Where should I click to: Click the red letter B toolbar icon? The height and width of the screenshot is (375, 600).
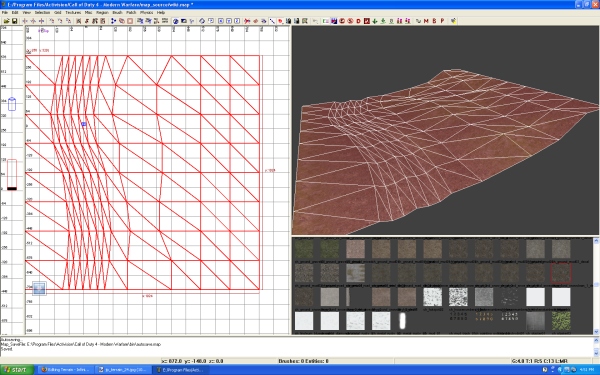tap(434, 21)
